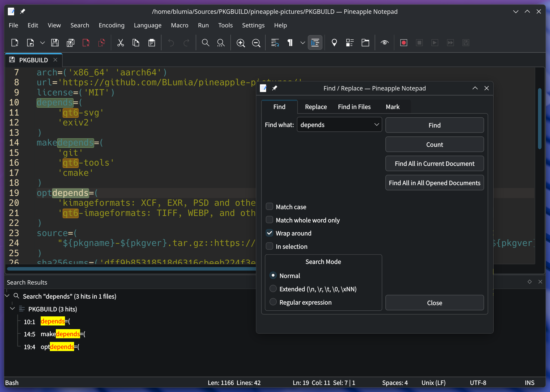
Task: Click the Save All toolbar icon
Action: pyautogui.click(x=70, y=43)
